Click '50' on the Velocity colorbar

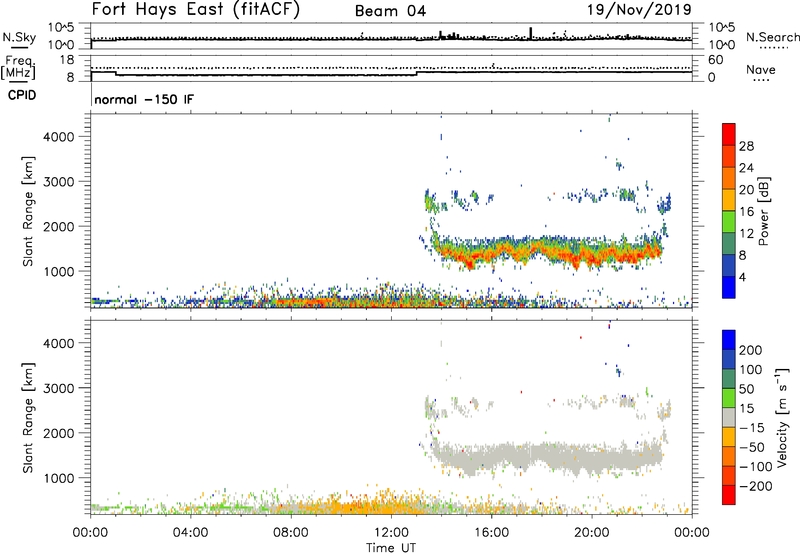pyautogui.click(x=746, y=389)
